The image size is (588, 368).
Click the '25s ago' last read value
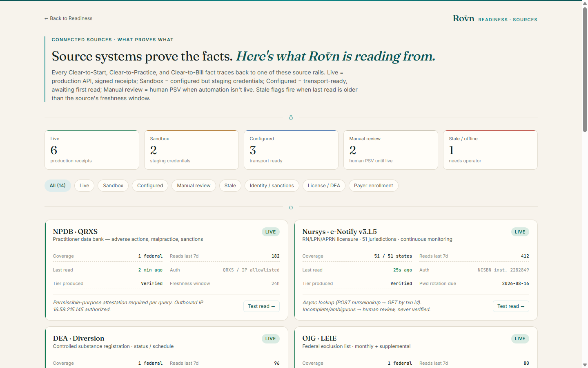(403, 270)
